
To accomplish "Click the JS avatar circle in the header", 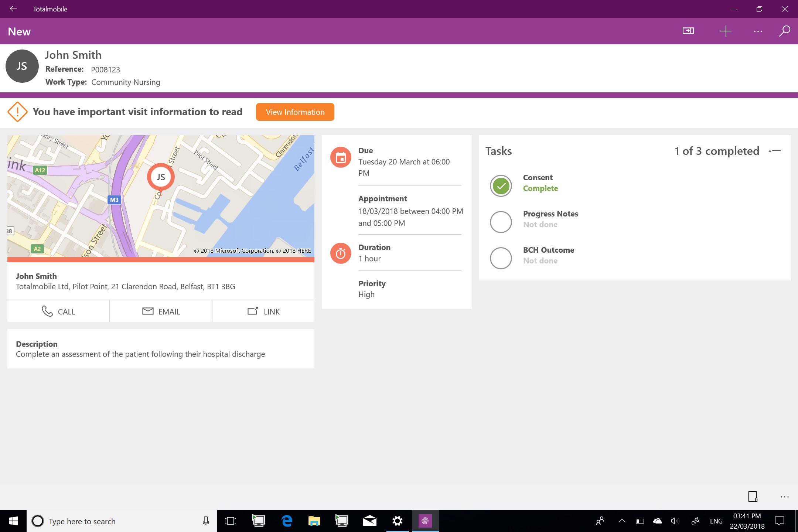I will 22,66.
